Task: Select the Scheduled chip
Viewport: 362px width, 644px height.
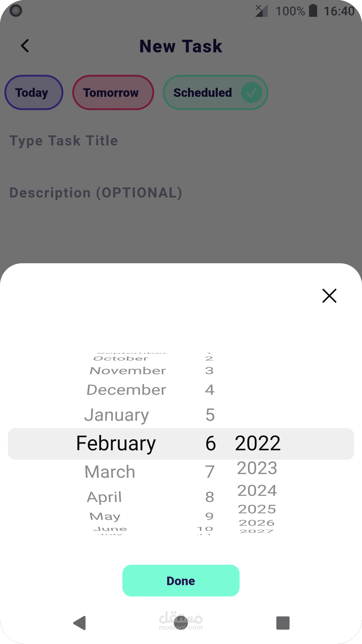Action: pyautogui.click(x=215, y=93)
